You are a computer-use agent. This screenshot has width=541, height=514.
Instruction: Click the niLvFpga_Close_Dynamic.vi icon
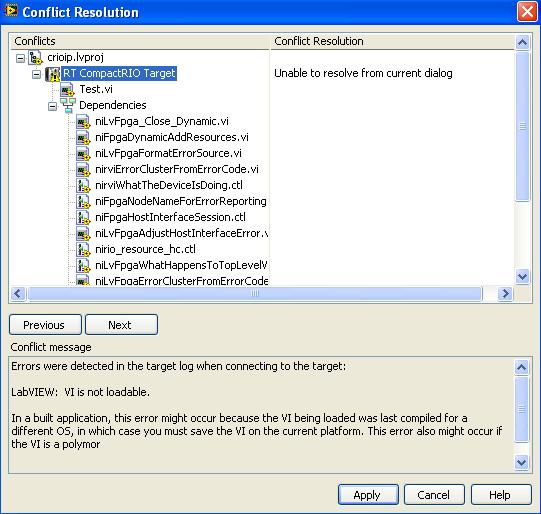click(x=83, y=121)
